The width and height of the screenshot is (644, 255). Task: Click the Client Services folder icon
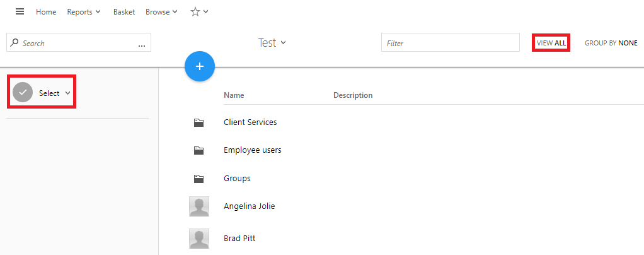pos(198,122)
